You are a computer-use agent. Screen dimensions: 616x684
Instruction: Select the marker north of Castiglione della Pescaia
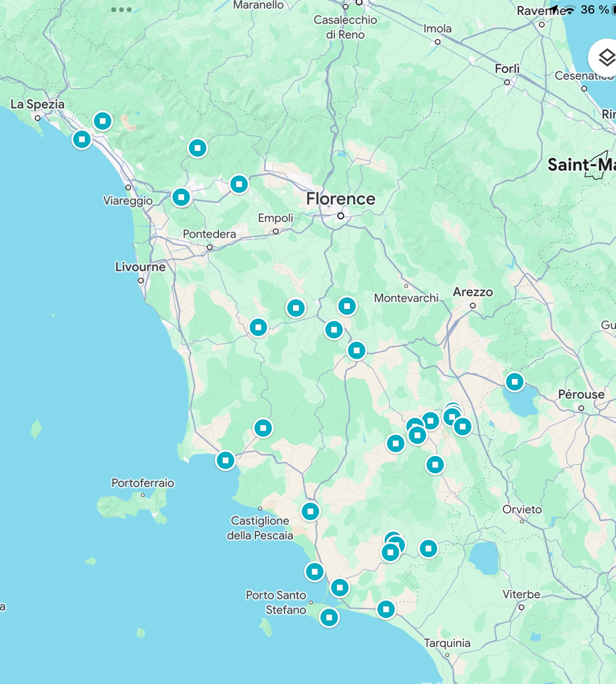tap(310, 511)
